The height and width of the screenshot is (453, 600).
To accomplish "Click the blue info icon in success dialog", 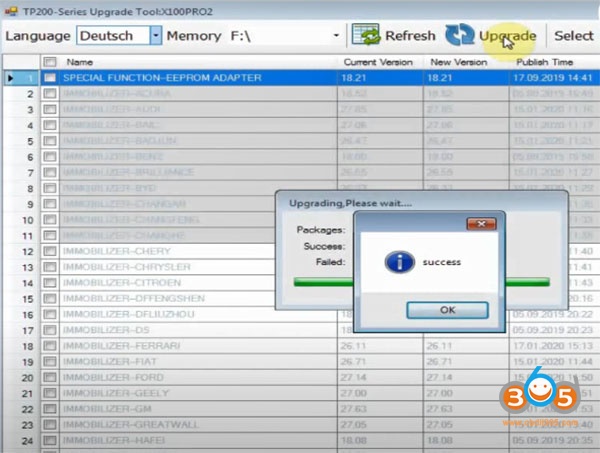I will [x=399, y=262].
